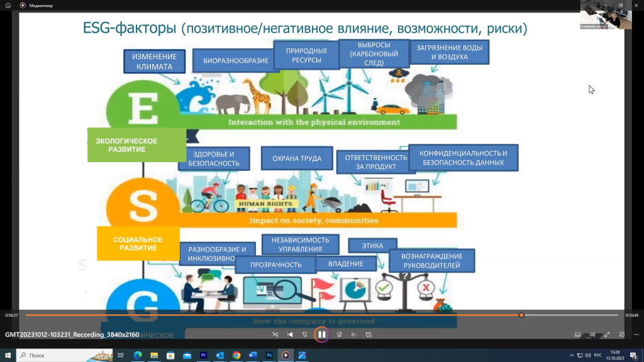Enter full screen mode

[607, 334]
